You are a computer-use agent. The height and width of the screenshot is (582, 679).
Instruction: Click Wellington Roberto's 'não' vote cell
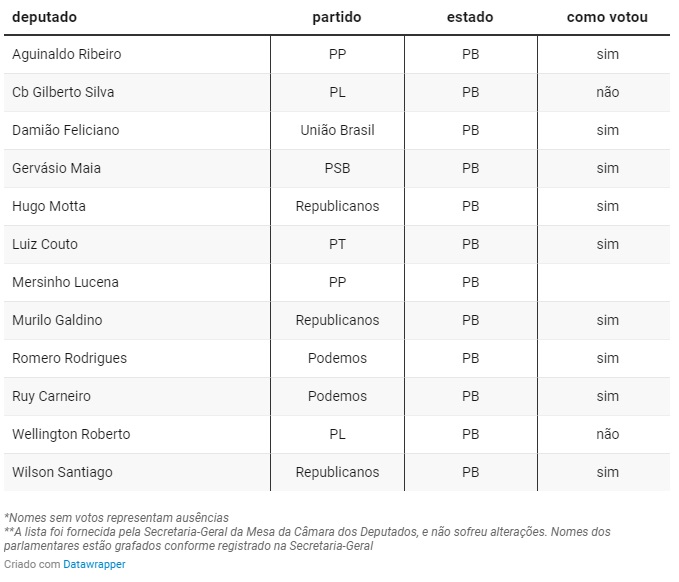click(607, 434)
